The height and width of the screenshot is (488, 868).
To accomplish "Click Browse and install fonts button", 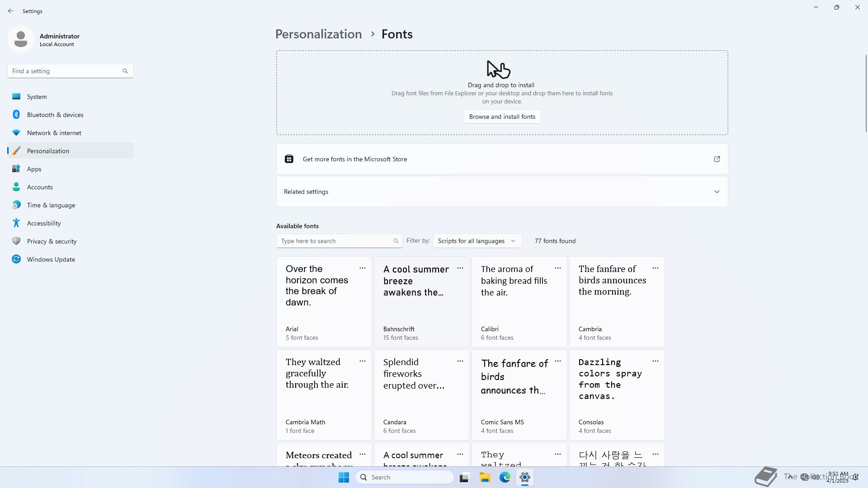I will click(502, 117).
